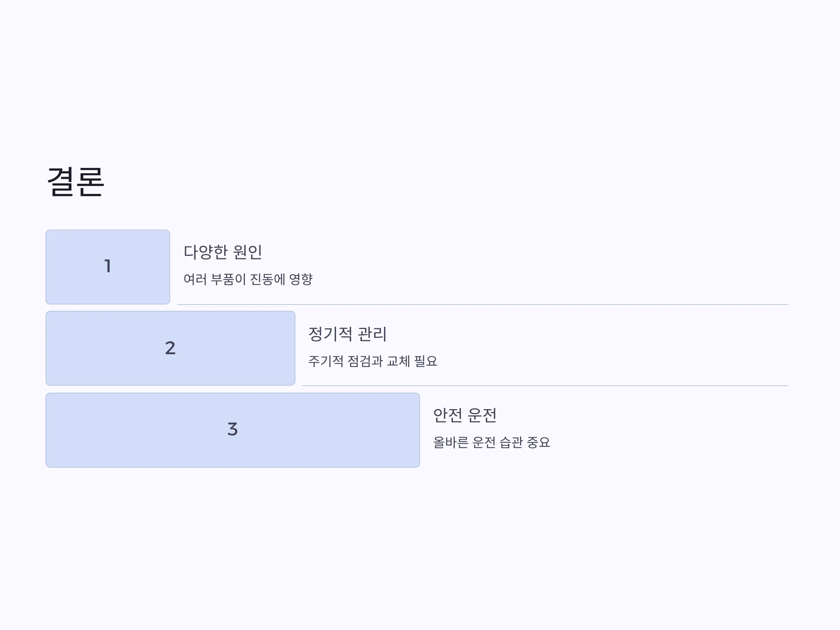The width and height of the screenshot is (840, 630).
Task: Click the heading 다양한 원인
Action: [x=223, y=252]
